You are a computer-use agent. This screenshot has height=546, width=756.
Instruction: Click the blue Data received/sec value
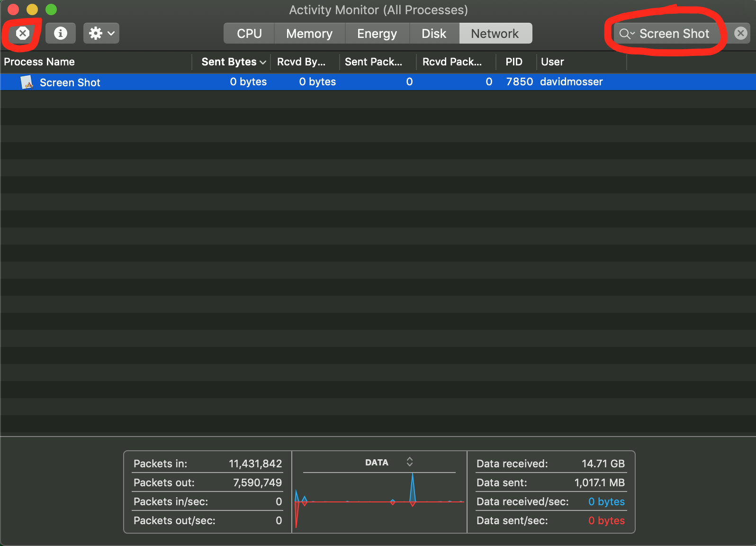point(606,501)
